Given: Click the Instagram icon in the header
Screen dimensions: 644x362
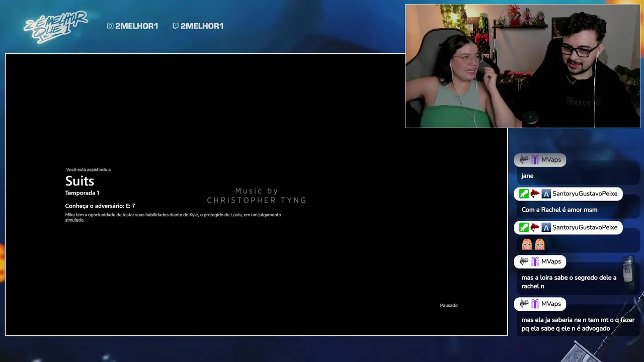Looking at the screenshot, I should (x=110, y=26).
